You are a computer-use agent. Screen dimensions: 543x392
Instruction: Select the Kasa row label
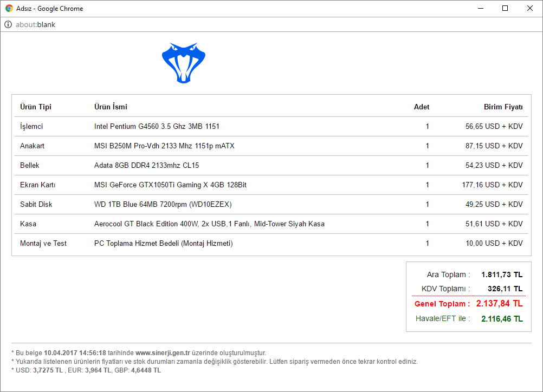pos(28,224)
